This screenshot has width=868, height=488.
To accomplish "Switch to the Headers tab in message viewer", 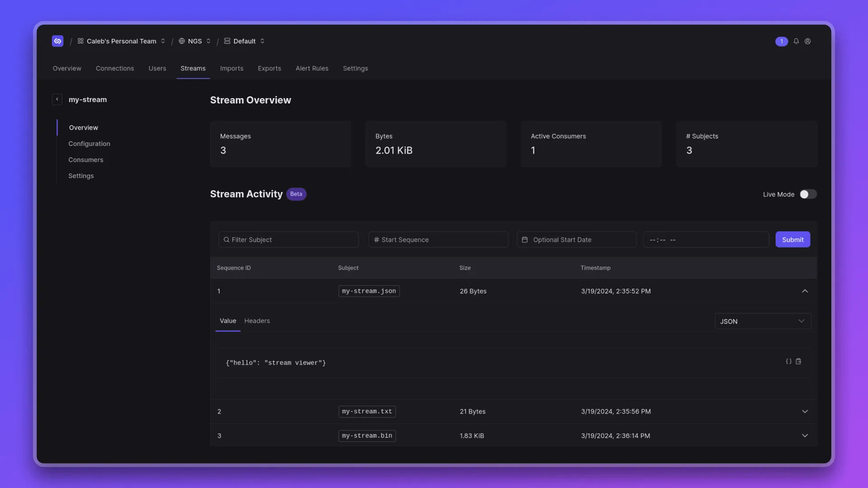I will tap(257, 320).
